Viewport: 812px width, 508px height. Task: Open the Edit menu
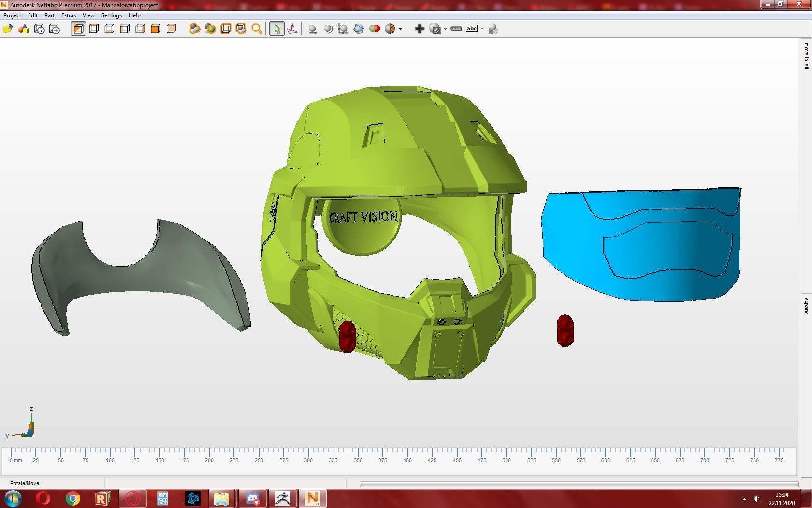pos(33,15)
